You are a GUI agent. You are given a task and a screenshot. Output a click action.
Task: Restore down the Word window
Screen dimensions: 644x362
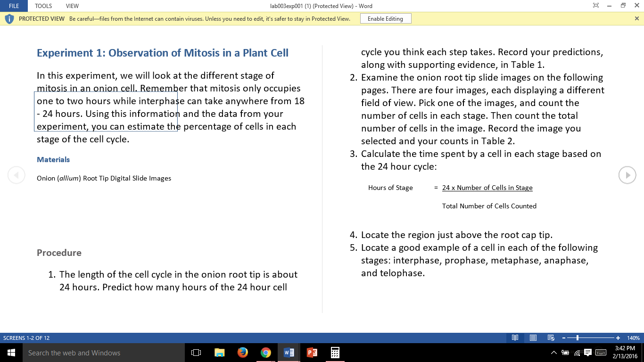click(623, 6)
